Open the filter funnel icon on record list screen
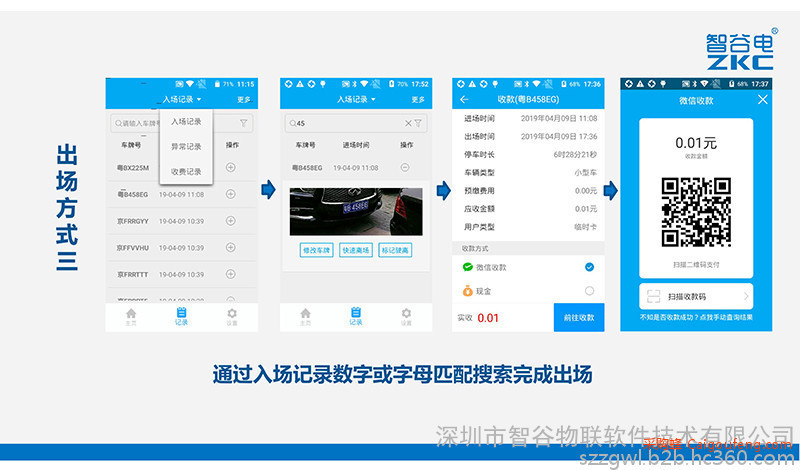Screen dimensions: 800x470 (x=243, y=123)
